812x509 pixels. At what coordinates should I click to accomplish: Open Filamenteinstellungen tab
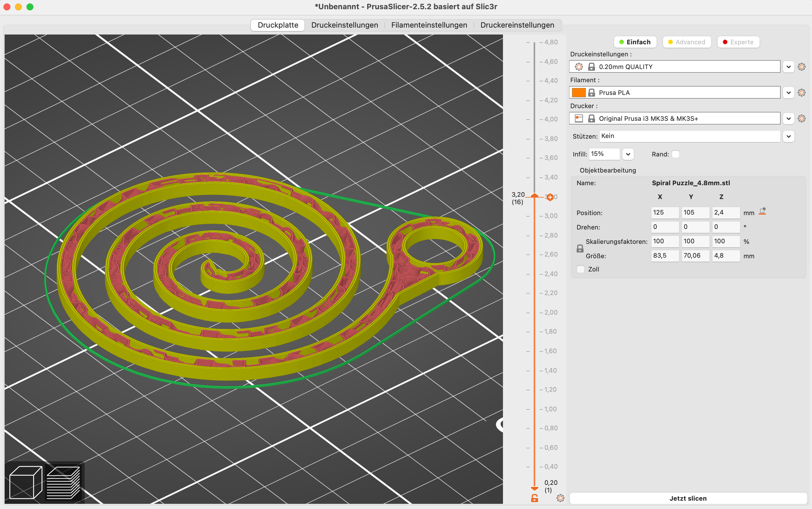429,25
